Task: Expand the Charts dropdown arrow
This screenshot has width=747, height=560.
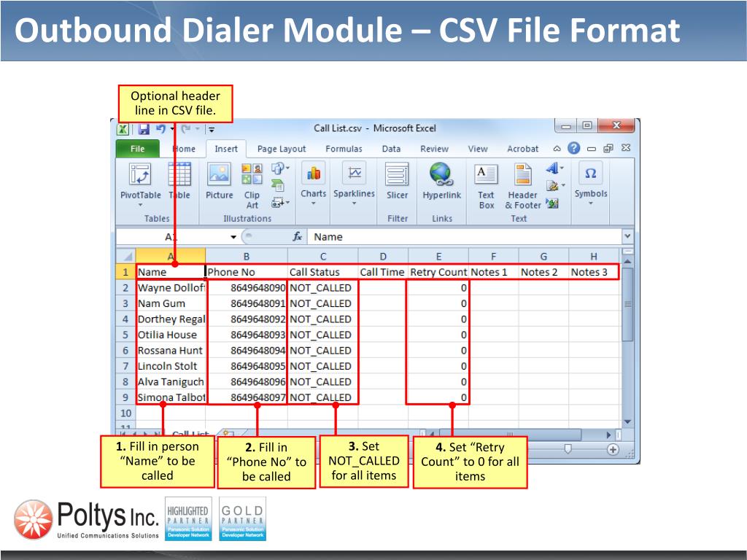Action: pos(314,203)
